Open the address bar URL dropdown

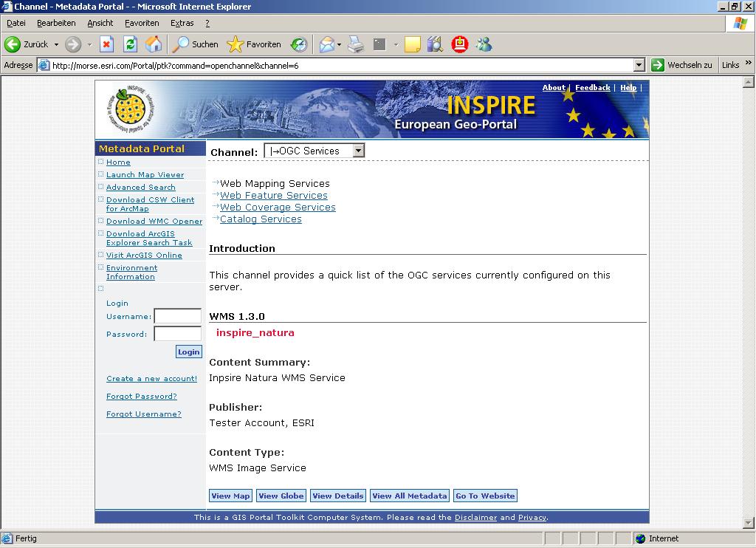pyautogui.click(x=639, y=65)
